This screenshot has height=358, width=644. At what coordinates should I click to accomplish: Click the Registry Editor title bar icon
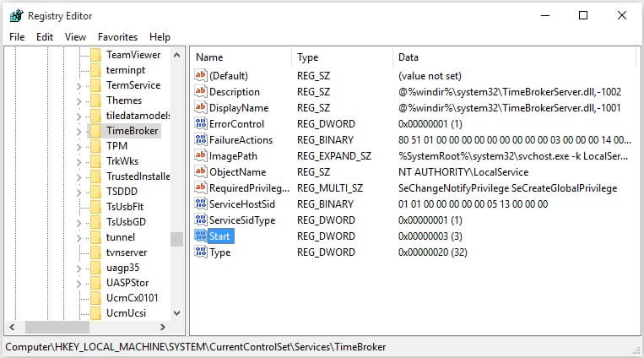[16, 16]
